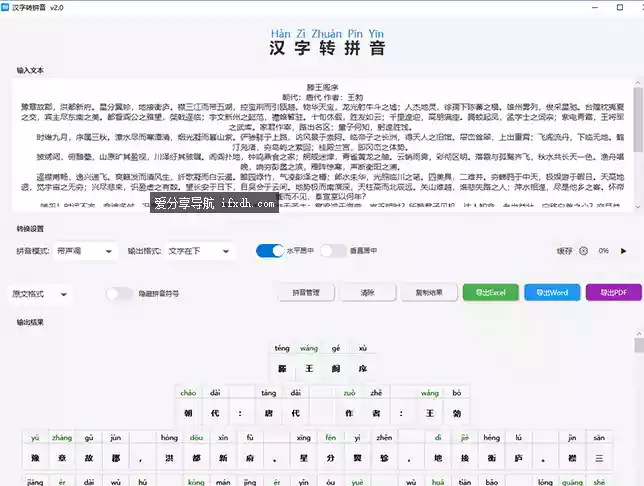Toggle the 垂直居中 vertical centering switch

(333, 251)
